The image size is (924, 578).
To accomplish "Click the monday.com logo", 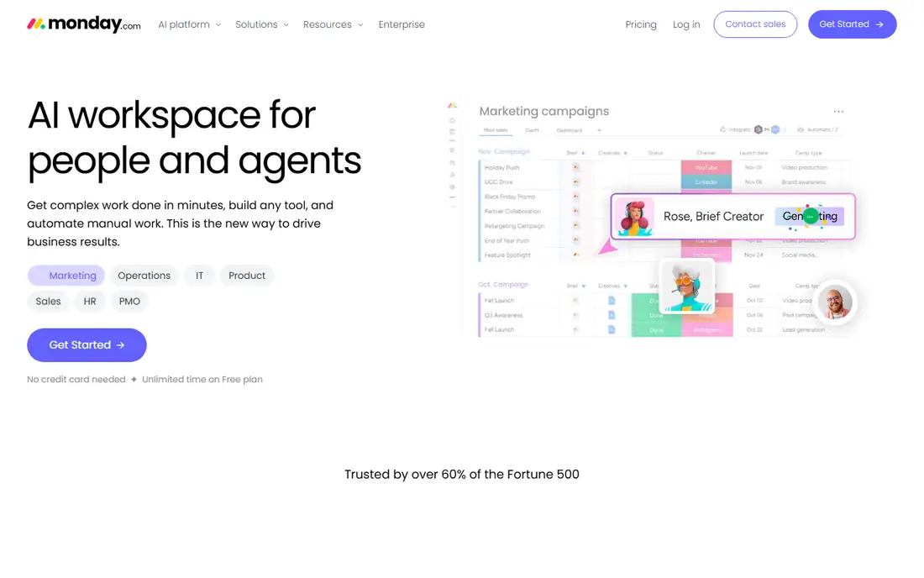I will coord(84,24).
